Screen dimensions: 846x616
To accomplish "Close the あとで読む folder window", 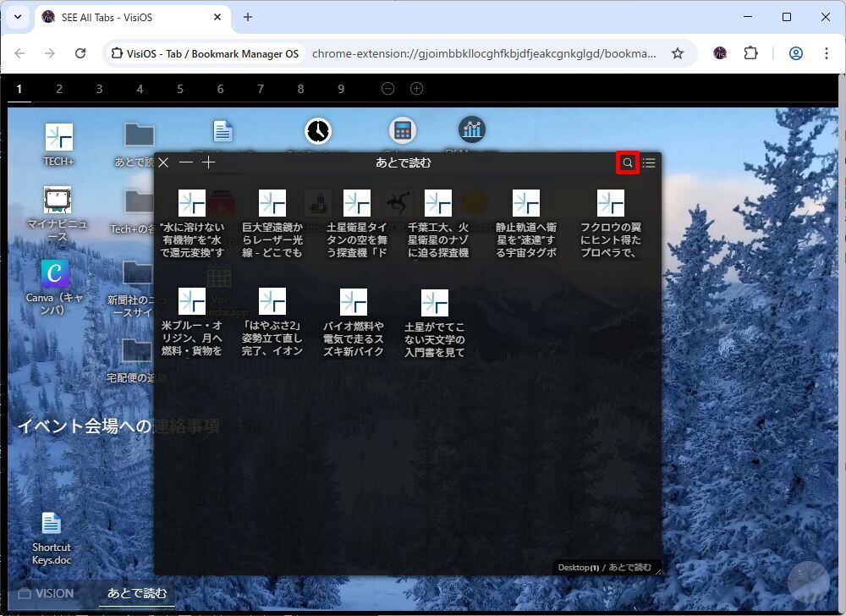I will coord(163,162).
